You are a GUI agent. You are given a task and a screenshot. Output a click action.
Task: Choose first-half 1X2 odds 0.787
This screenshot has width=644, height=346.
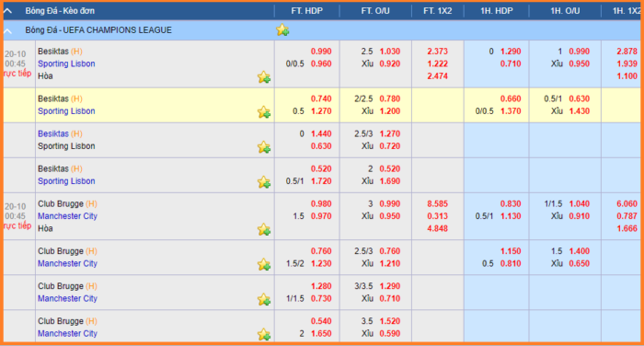tap(627, 216)
